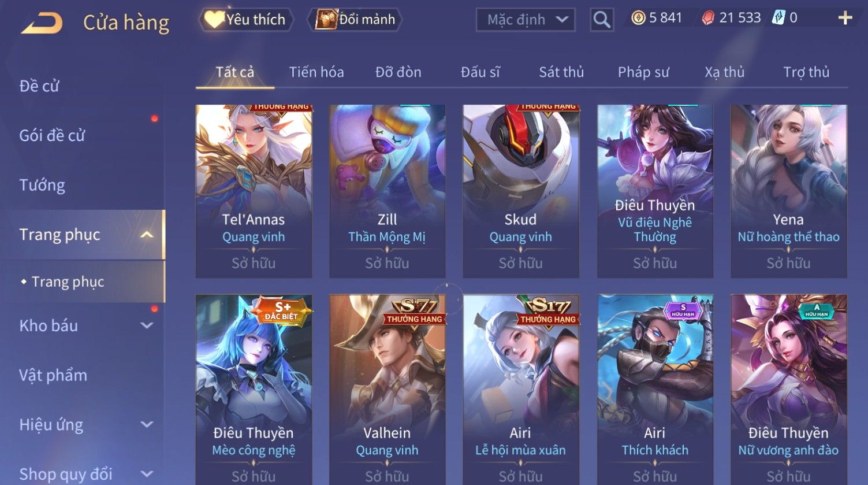The height and width of the screenshot is (485, 868).
Task: Click the red gem currency icon
Action: 708,18
